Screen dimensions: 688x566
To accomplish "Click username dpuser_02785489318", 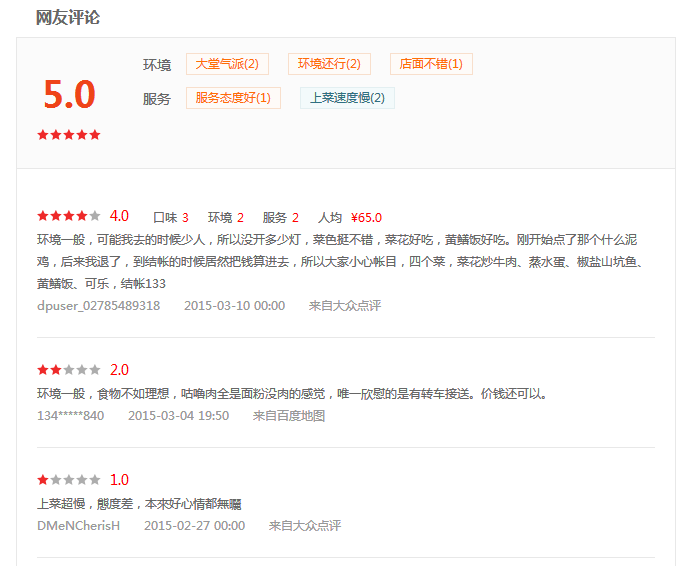I will (x=99, y=305).
